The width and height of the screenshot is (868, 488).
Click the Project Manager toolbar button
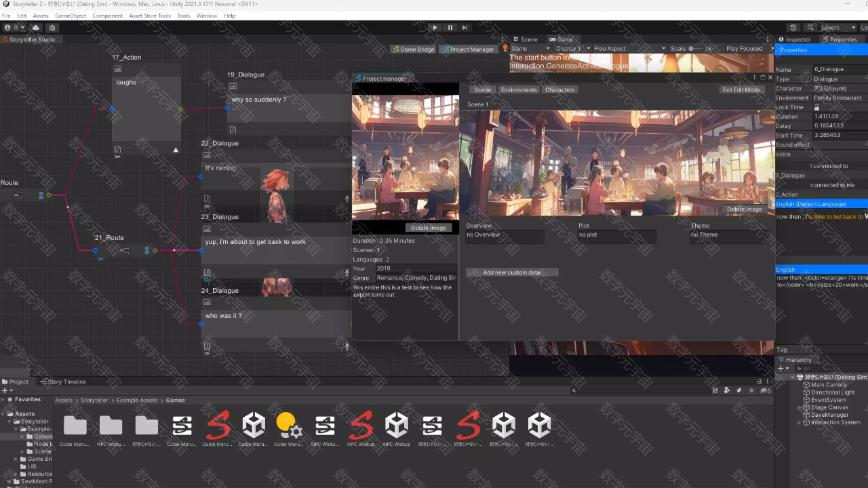point(469,49)
